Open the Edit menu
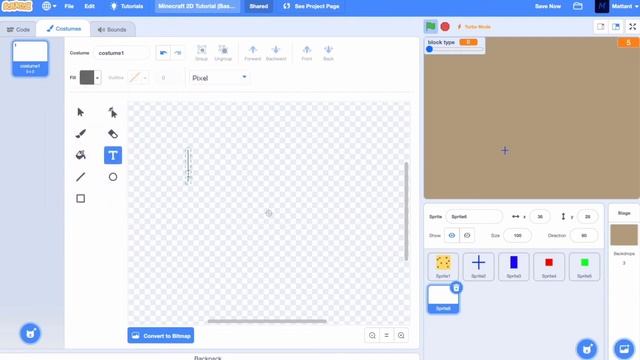The image size is (640, 360). (x=89, y=6)
